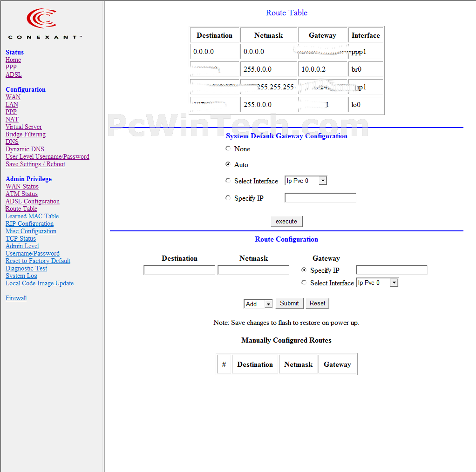Open Save Settings / Reboot link
Screen dimensions: 476x472
(x=35, y=164)
